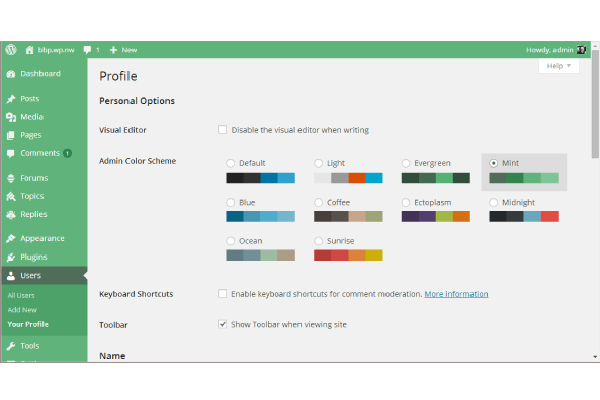Enable keyboard shortcuts for comment moderation
600x400 pixels.
(x=222, y=294)
